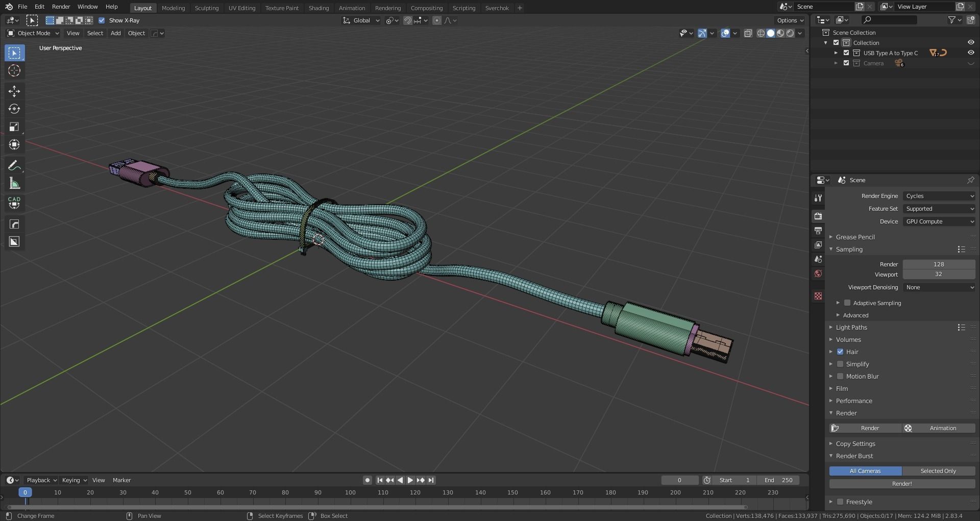The width and height of the screenshot is (980, 521).
Task: Choose the Move tool
Action: click(14, 91)
